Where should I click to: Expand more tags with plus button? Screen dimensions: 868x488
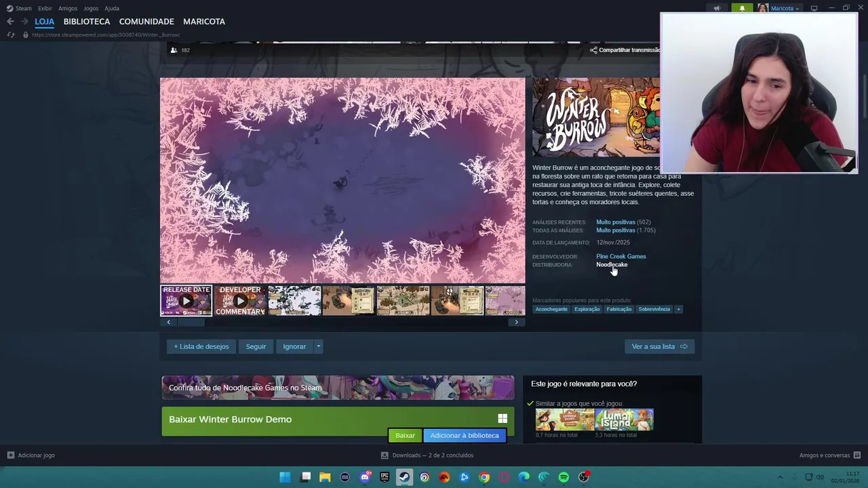pyautogui.click(x=678, y=309)
